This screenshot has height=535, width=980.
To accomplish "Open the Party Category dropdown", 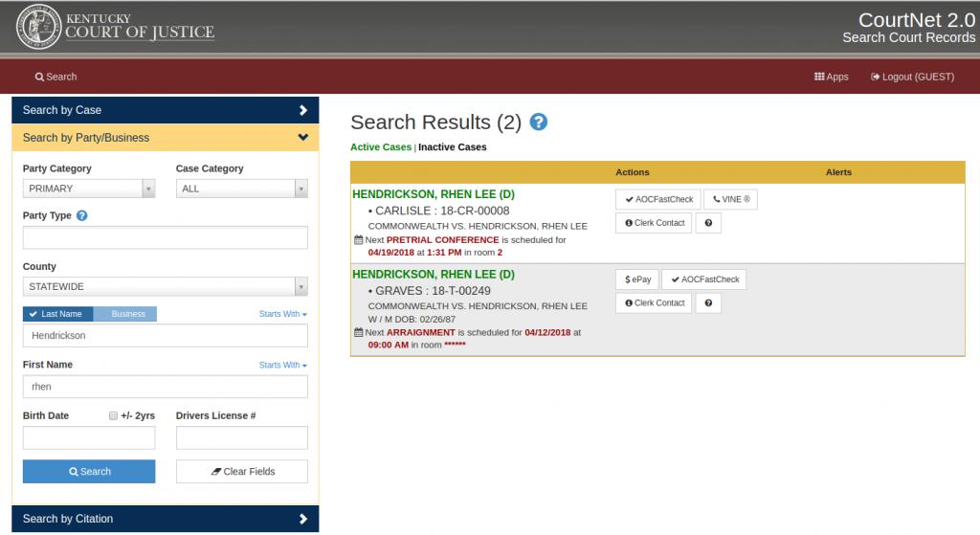I will click(89, 189).
